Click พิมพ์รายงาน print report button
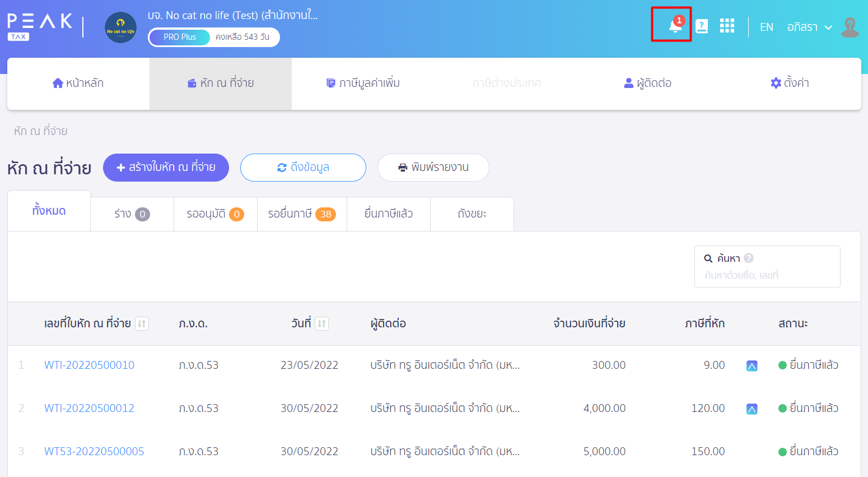Image resolution: width=868 pixels, height=477 pixels. (433, 168)
